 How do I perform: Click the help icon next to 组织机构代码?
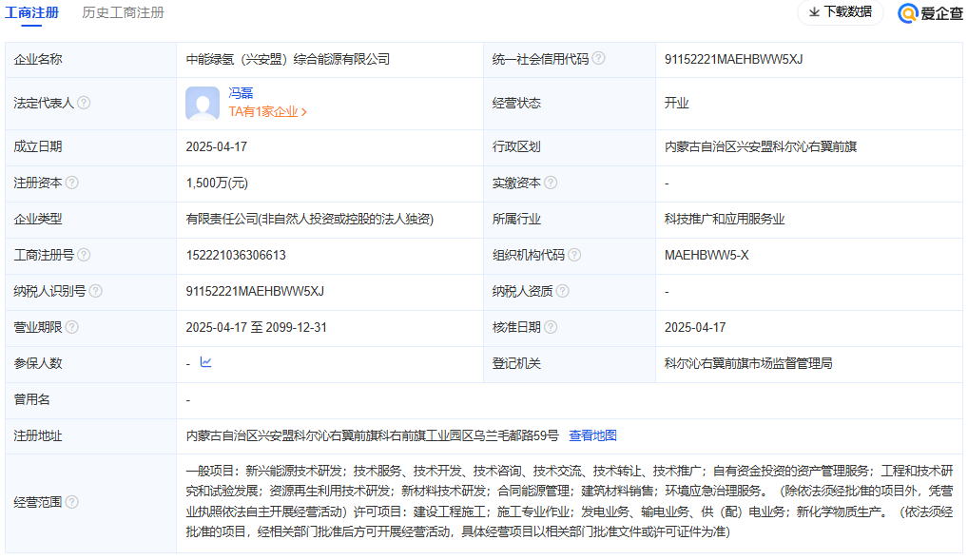pyautogui.click(x=574, y=255)
